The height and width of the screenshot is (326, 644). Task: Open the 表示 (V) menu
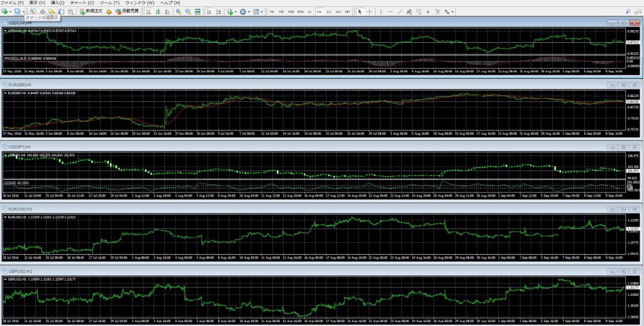point(37,3)
